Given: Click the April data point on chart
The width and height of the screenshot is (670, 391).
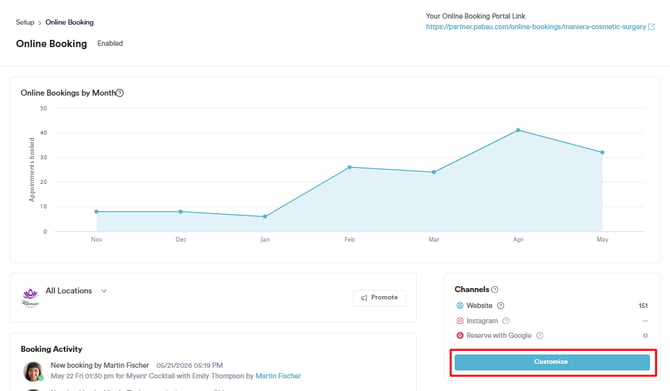Looking at the screenshot, I should click(518, 130).
